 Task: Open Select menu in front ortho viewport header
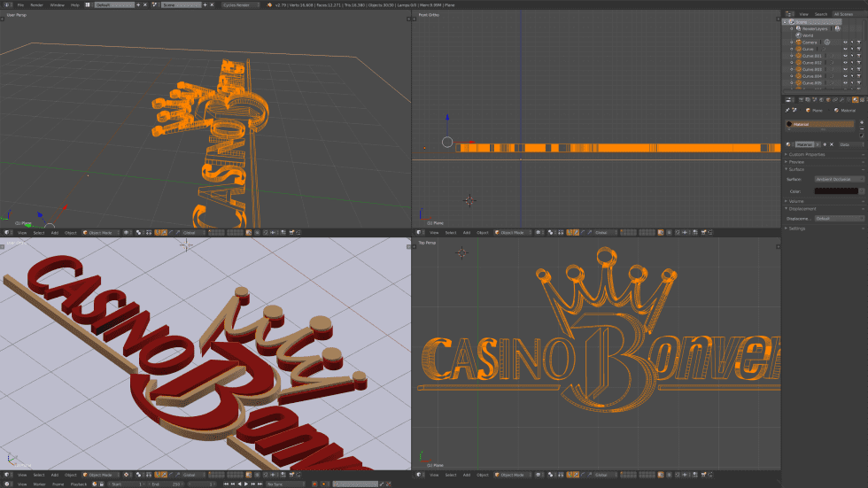(x=451, y=233)
